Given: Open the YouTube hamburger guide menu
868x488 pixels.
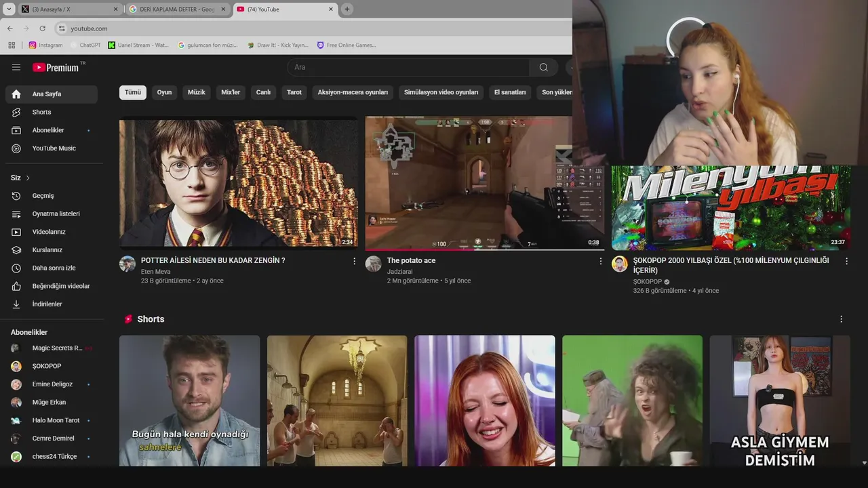Looking at the screenshot, I should (16, 67).
